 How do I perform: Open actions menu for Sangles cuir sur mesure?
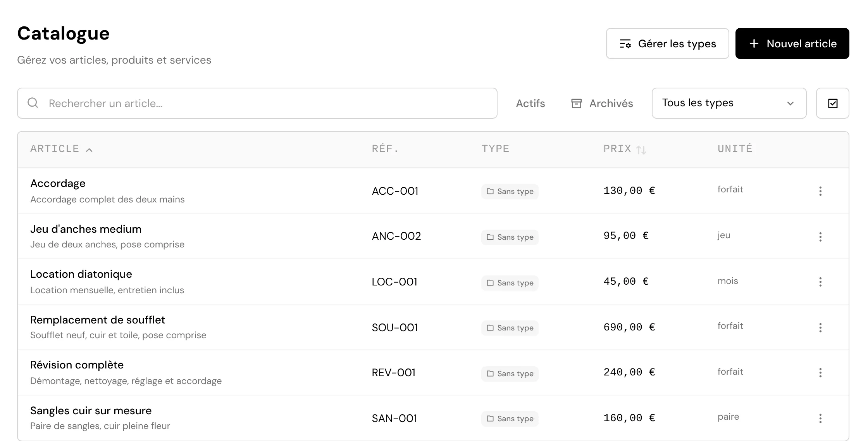tap(820, 418)
